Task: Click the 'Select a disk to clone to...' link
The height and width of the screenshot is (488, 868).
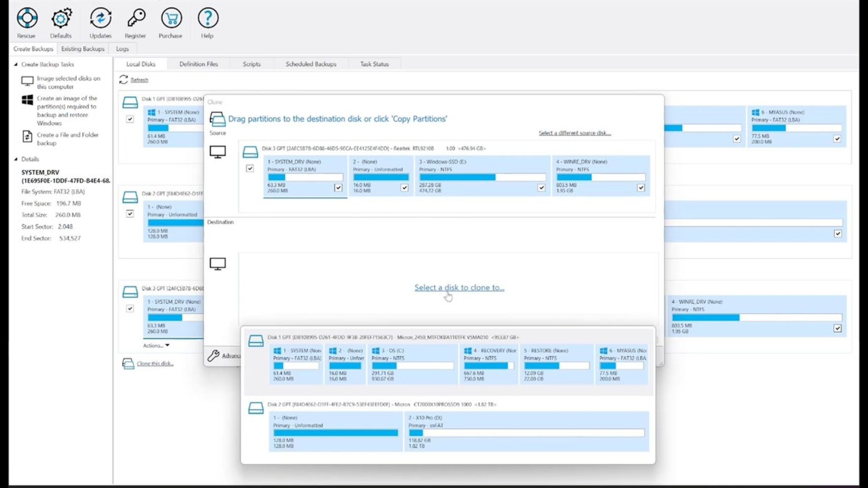Action: (459, 288)
